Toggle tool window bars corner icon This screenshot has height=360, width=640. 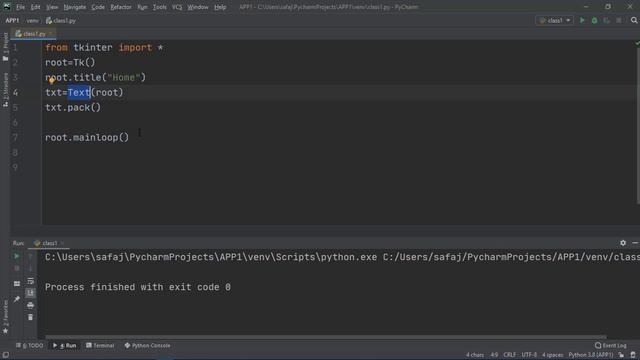(5, 355)
